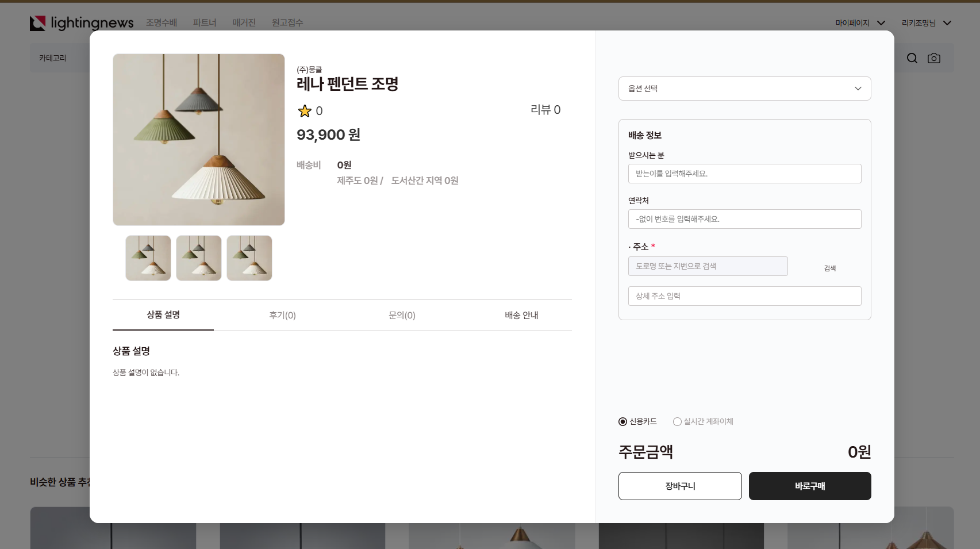
Task: Select the 상품 설명 tab
Action: [x=163, y=315]
